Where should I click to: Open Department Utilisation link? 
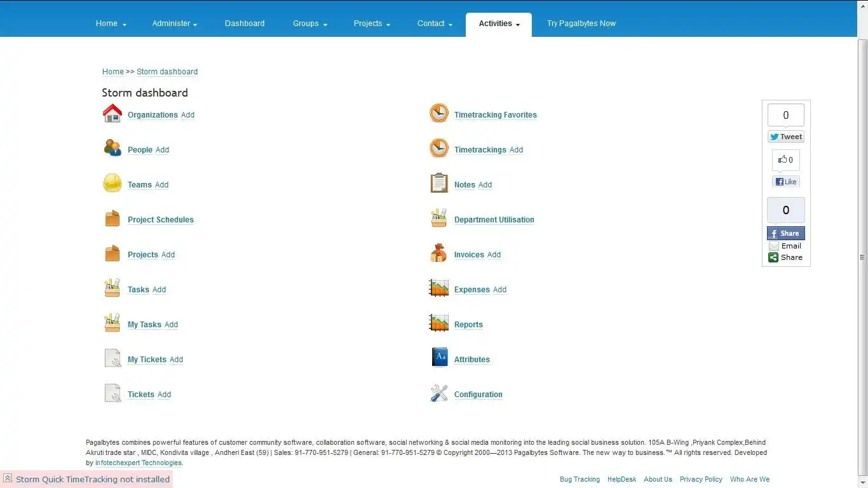click(x=494, y=220)
